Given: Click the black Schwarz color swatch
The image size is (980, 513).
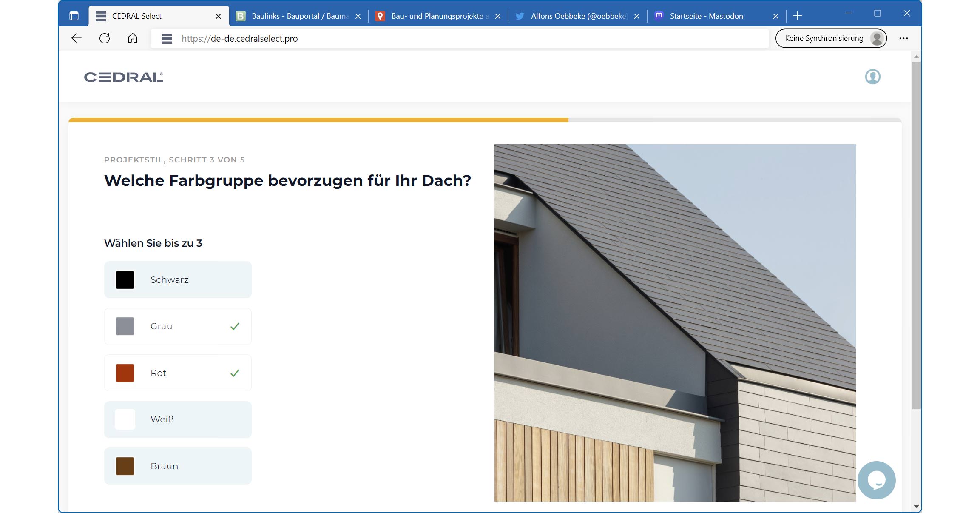Looking at the screenshot, I should pos(125,280).
